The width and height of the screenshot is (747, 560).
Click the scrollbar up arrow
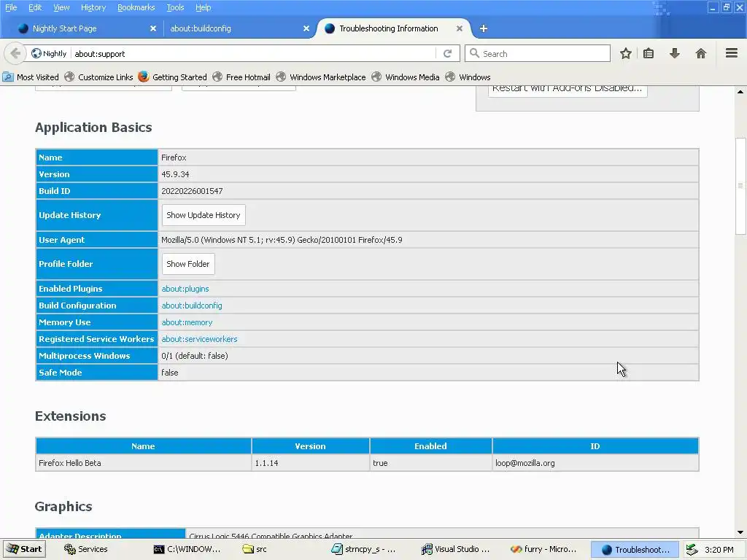[x=740, y=91]
